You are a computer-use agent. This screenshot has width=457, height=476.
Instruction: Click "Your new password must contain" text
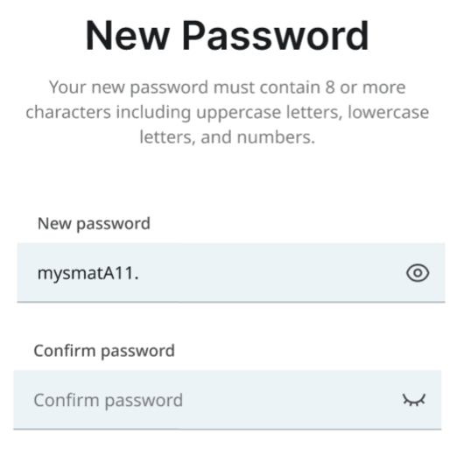click(x=185, y=87)
